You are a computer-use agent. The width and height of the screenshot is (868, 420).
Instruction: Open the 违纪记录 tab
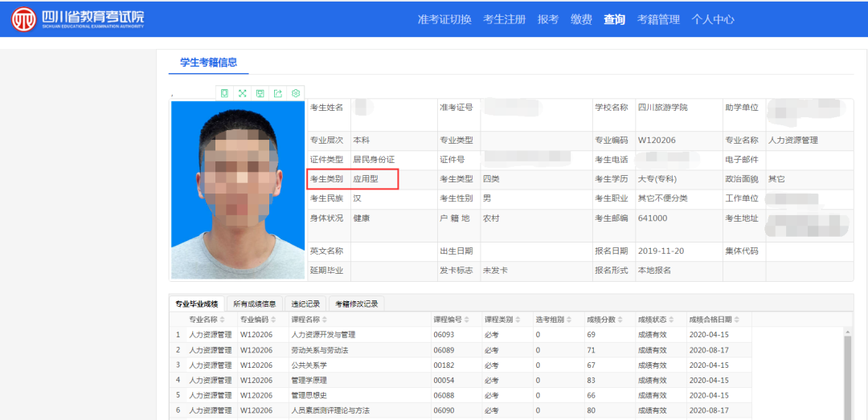pos(305,304)
